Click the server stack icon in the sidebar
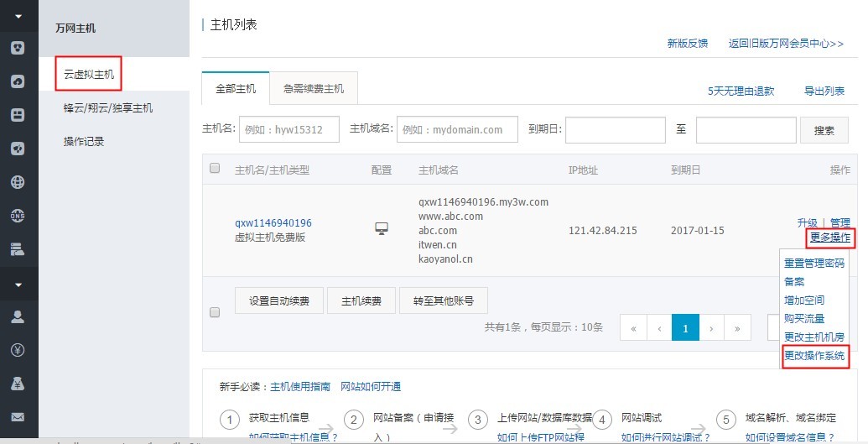 click(18, 248)
